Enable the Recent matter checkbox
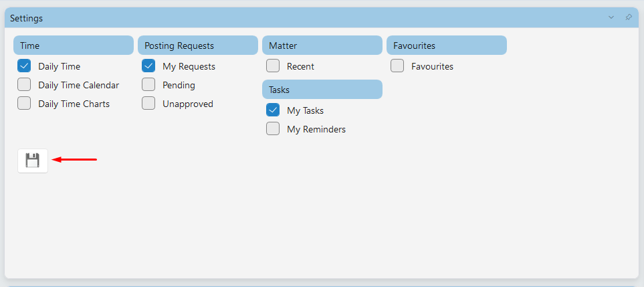 click(273, 66)
